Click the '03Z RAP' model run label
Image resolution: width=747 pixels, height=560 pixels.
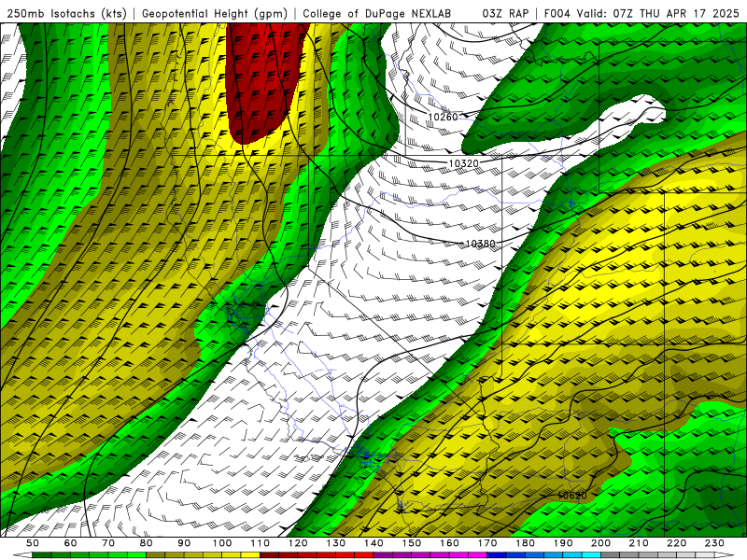pos(505,14)
